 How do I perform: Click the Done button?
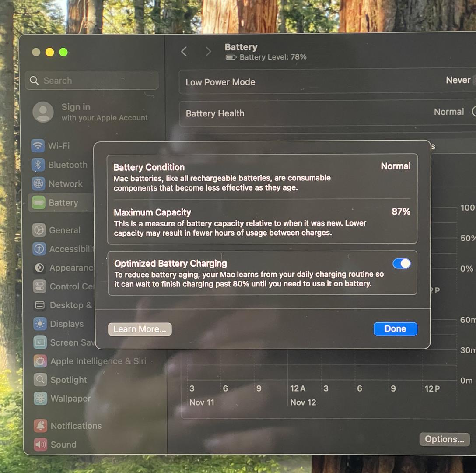click(395, 329)
